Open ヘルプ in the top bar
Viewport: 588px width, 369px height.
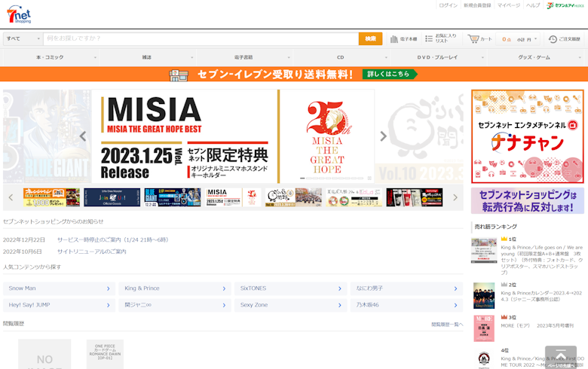click(x=533, y=5)
